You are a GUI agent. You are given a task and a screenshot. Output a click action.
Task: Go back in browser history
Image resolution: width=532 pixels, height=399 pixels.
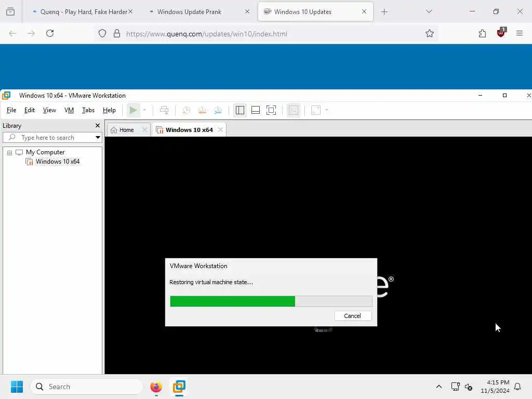click(12, 33)
